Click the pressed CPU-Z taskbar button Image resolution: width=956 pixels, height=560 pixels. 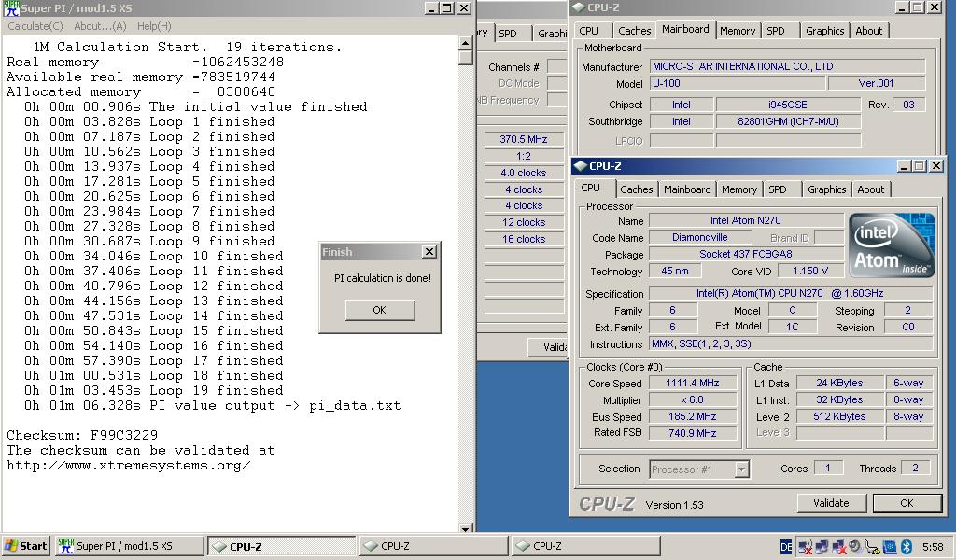click(x=282, y=546)
